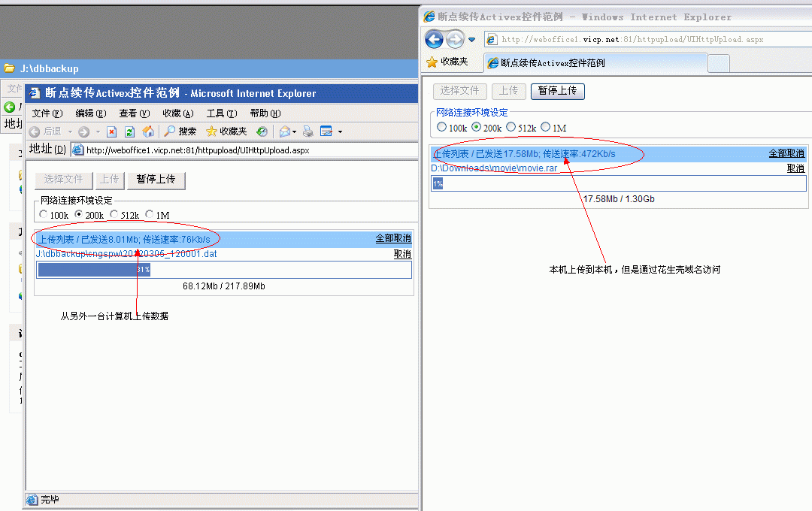The height and width of the screenshot is (511, 812).
Task: Expand the recent pages chevron beside Forward
Action: (x=471, y=38)
